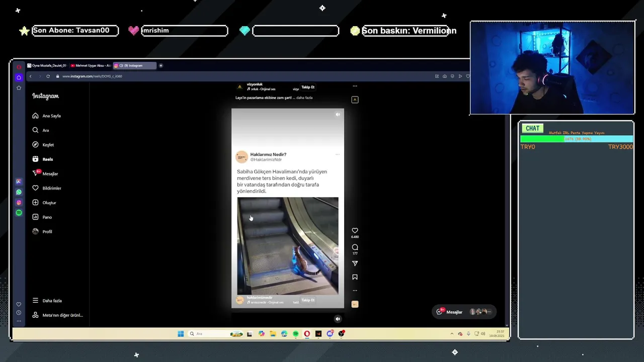Open Pano dashboard
The image size is (644, 362).
tap(42, 217)
